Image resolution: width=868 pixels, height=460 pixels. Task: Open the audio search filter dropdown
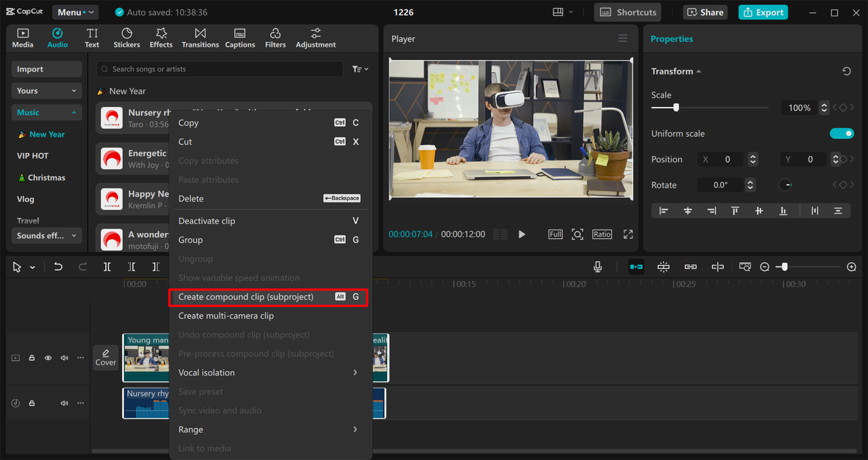click(x=359, y=68)
